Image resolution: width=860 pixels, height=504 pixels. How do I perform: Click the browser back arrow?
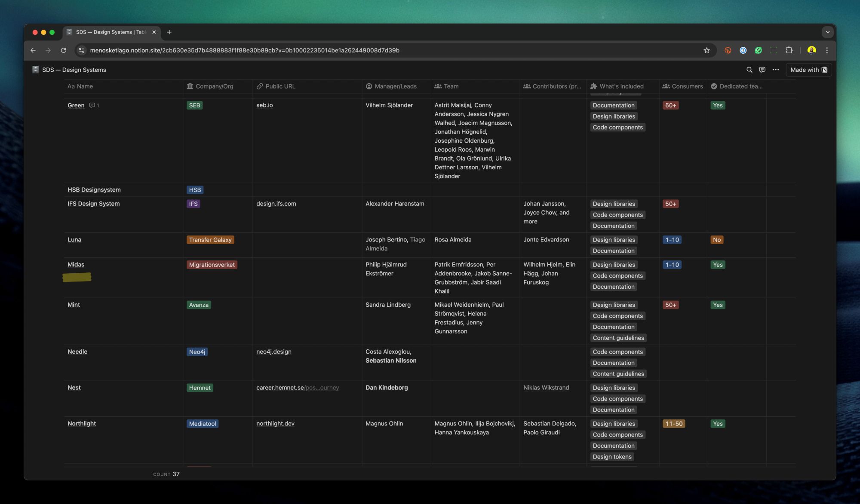(x=33, y=50)
